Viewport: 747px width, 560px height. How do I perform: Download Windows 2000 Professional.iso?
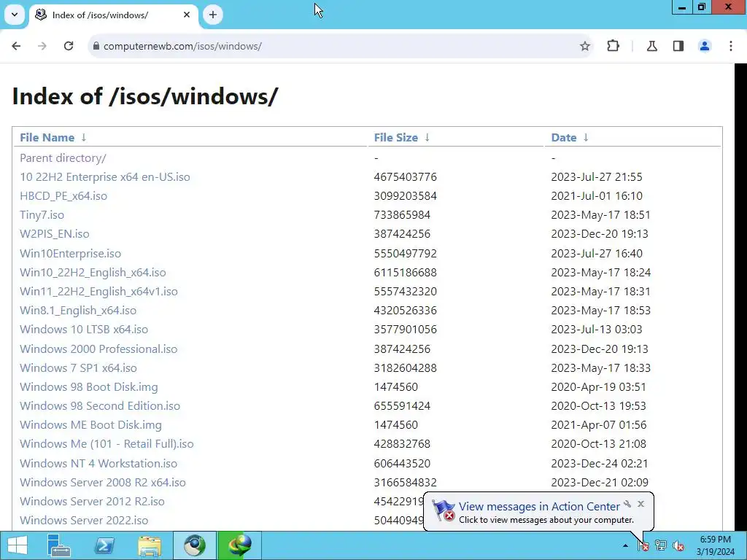click(98, 349)
